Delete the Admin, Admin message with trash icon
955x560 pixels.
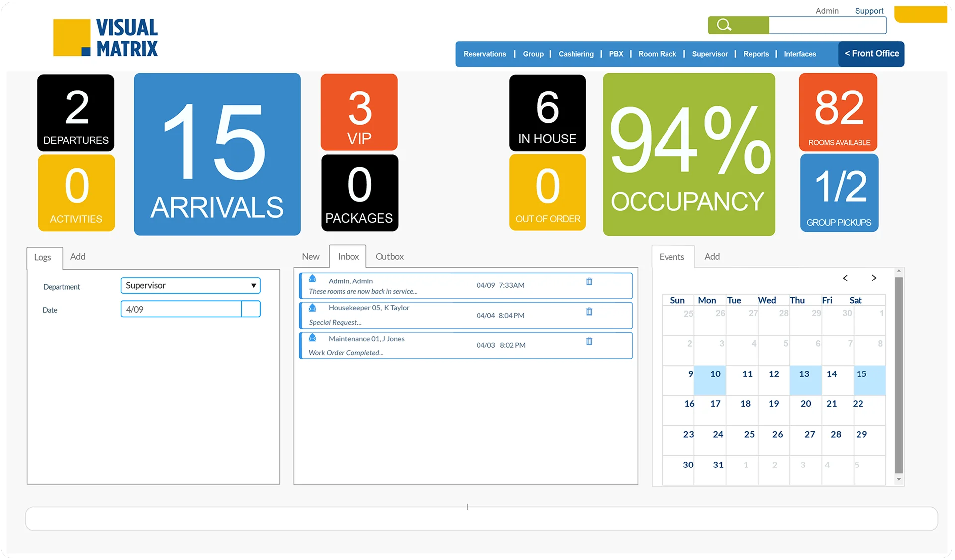coord(589,281)
